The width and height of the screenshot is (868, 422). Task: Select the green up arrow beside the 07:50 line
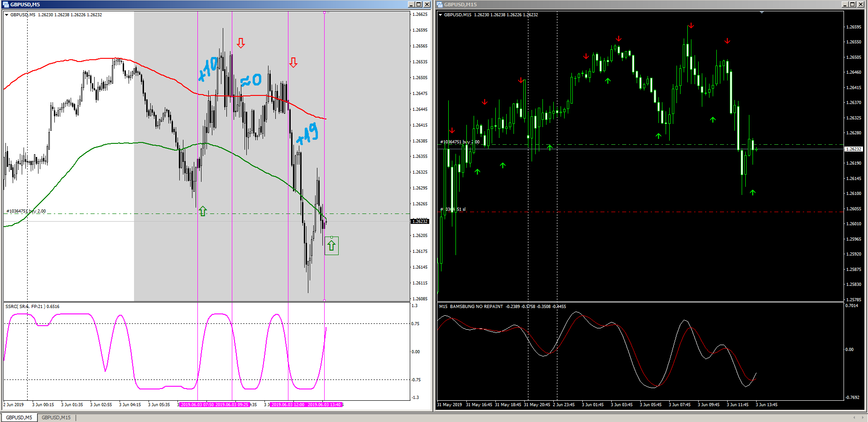coord(203,211)
